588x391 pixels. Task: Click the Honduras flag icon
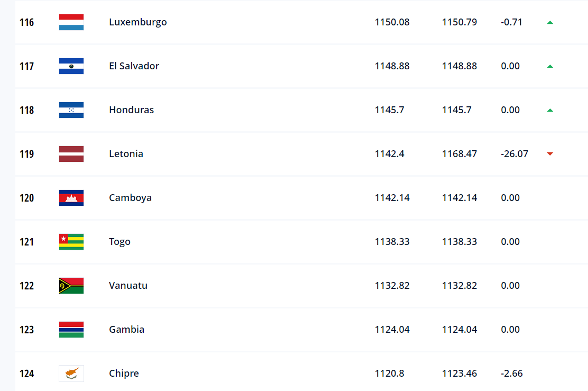click(x=71, y=110)
